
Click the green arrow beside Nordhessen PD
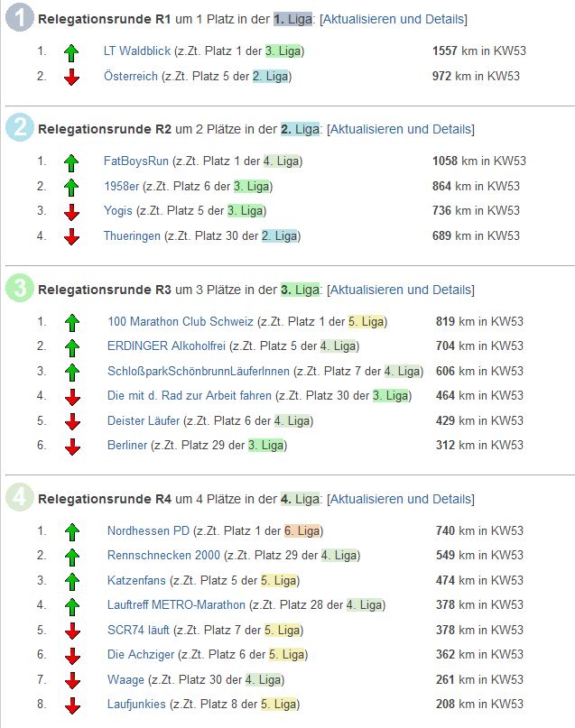point(72,532)
